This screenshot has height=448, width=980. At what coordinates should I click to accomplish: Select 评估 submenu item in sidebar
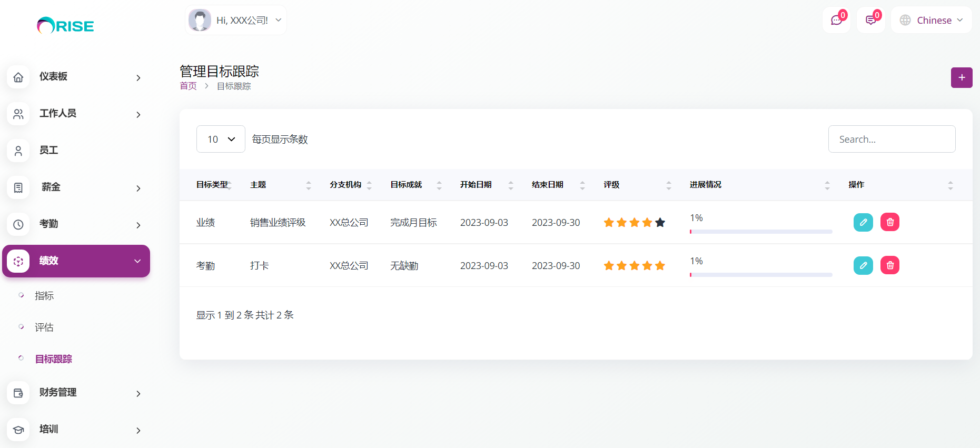(x=44, y=327)
